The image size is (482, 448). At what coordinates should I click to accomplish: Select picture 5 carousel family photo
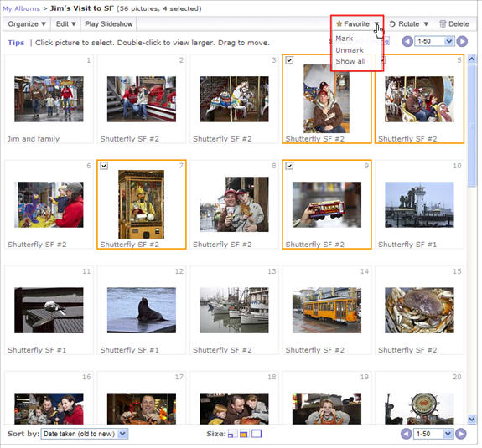[x=419, y=99]
